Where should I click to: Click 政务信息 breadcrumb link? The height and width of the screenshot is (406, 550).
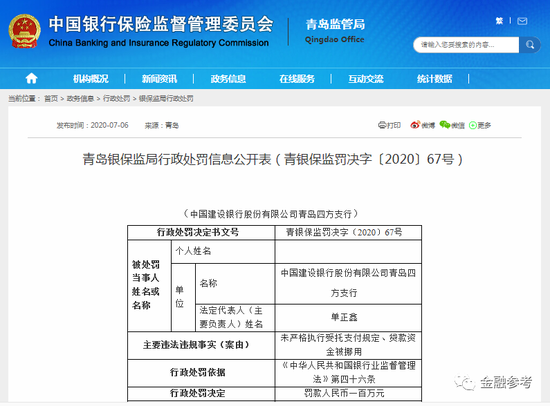80,99
